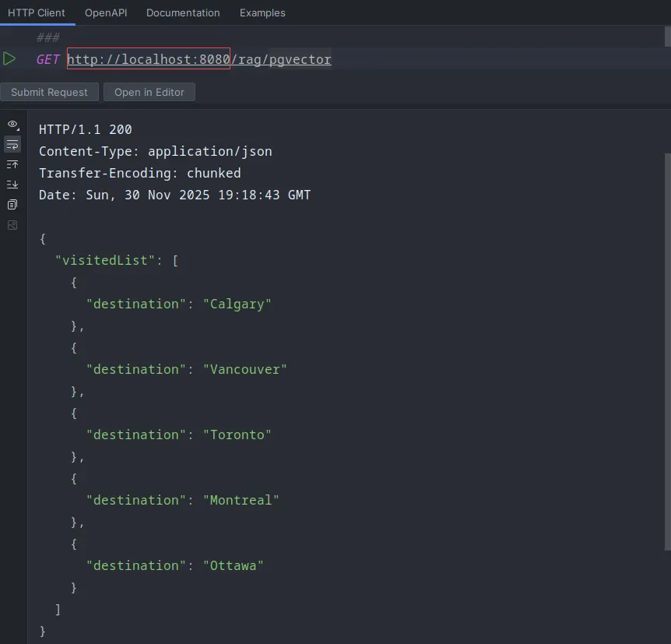Click the "visitedList" key in the response
This screenshot has height=644, width=671.
pos(101,261)
